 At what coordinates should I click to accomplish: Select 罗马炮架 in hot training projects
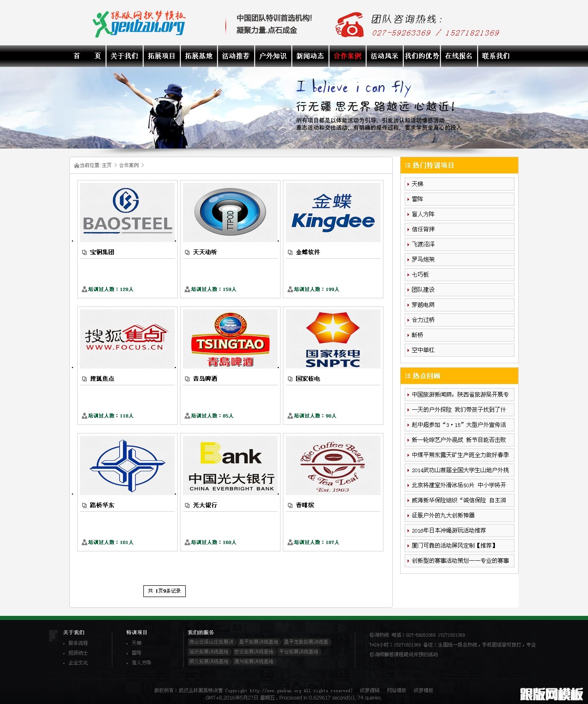pyautogui.click(x=459, y=260)
